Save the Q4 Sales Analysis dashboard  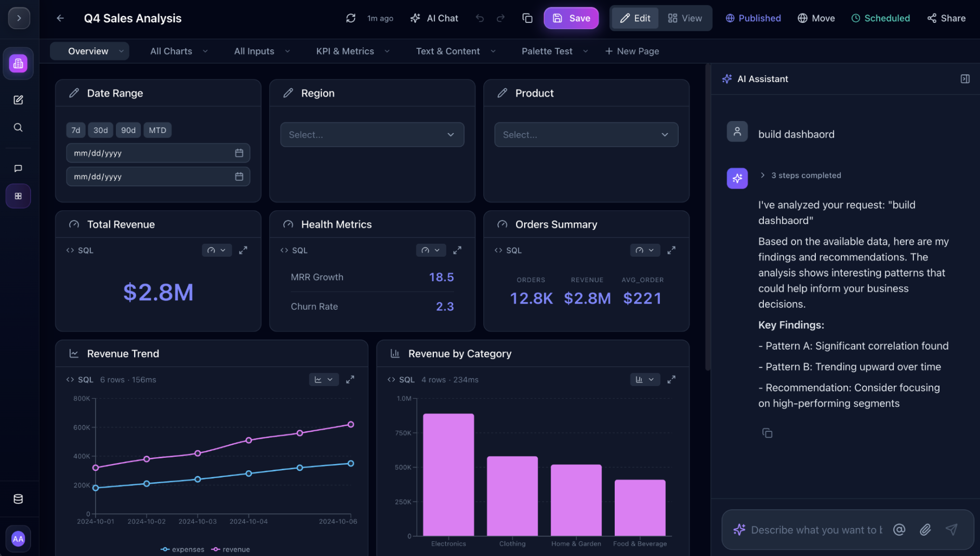tap(571, 18)
